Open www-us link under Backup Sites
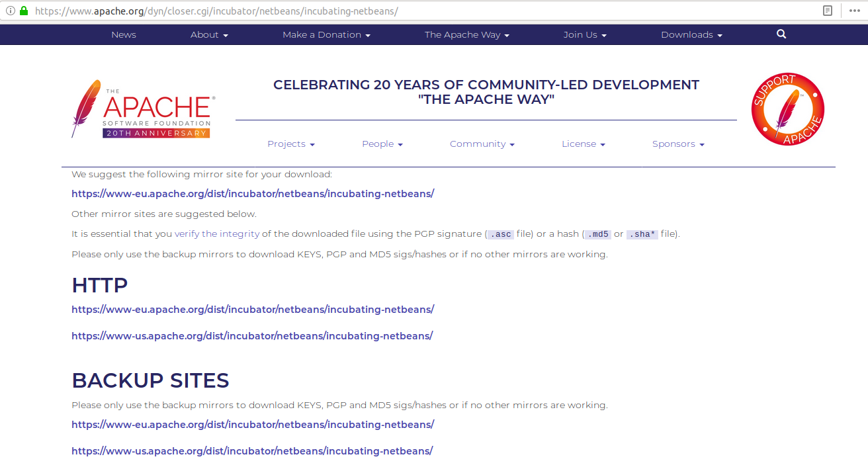The width and height of the screenshot is (868, 471). [252, 451]
